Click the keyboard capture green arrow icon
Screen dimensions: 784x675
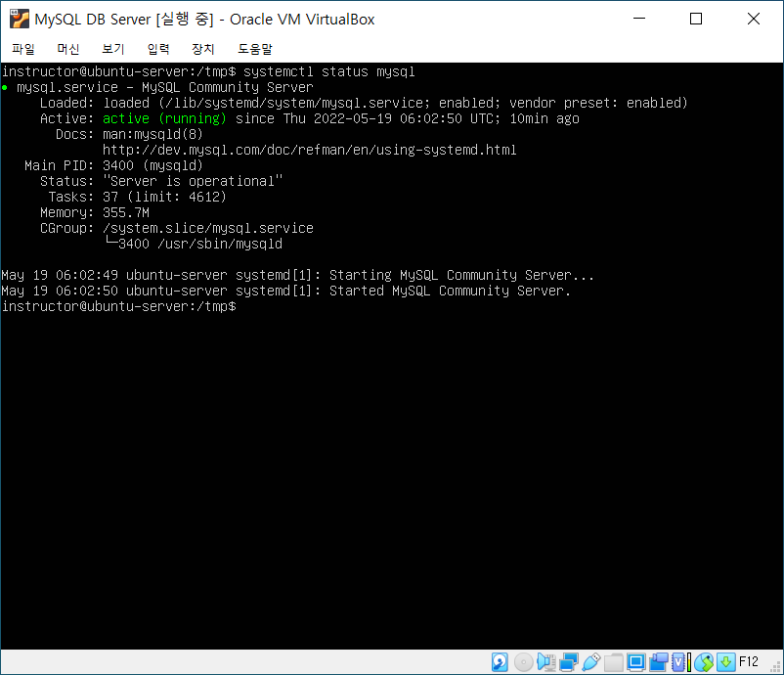pos(726,662)
